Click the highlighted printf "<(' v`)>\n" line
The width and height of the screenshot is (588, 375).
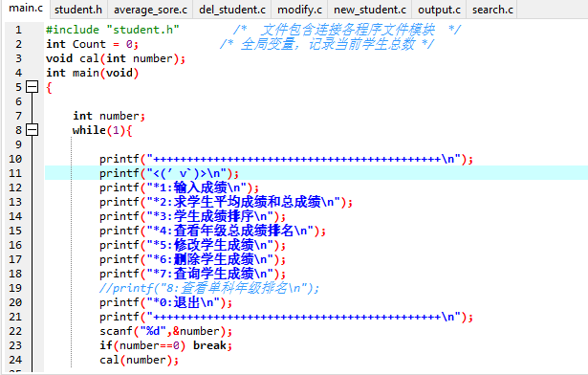(169, 173)
